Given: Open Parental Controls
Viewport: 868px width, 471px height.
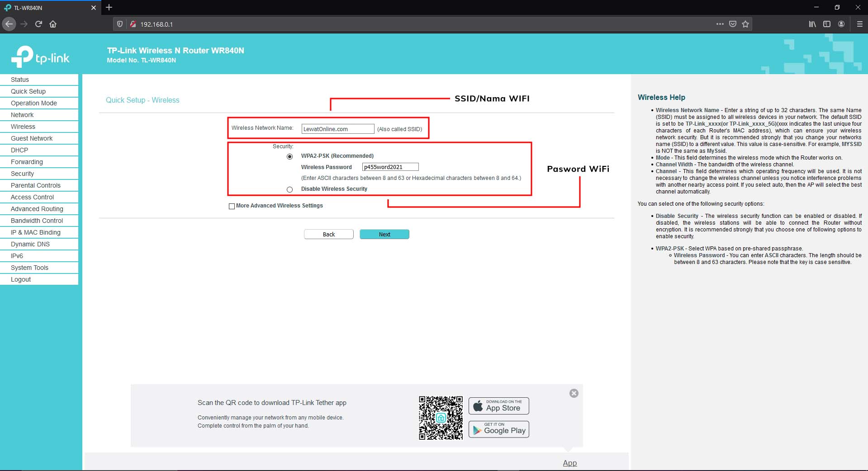Looking at the screenshot, I should 39,185.
